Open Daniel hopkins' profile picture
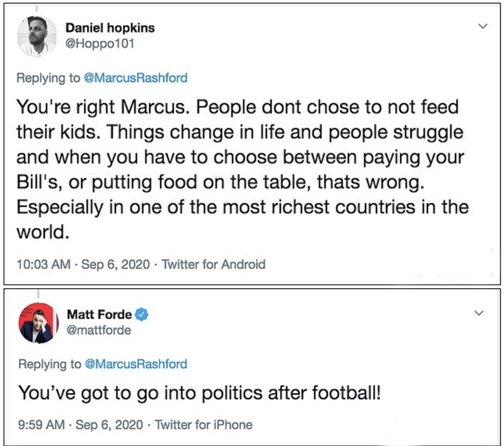 pos(36,35)
